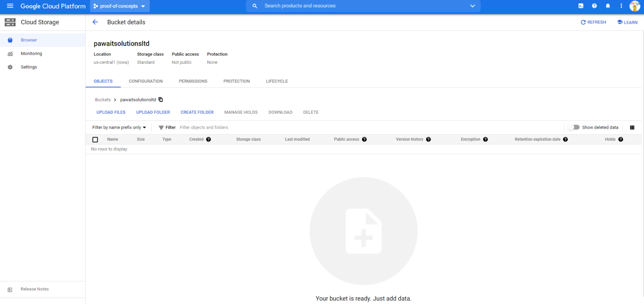This screenshot has width=644, height=304.
Task: Open the hamburger navigation menu
Action: pos(10,6)
